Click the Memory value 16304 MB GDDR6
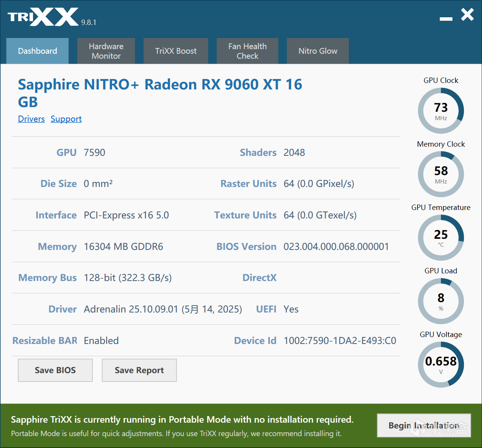Image resolution: width=482 pixels, height=448 pixels. point(124,246)
